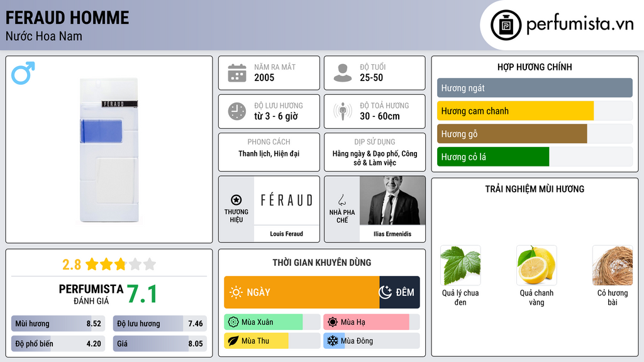Click the moon icon in the Đêm bar
Screen dimensions: 644x362
tap(386, 292)
